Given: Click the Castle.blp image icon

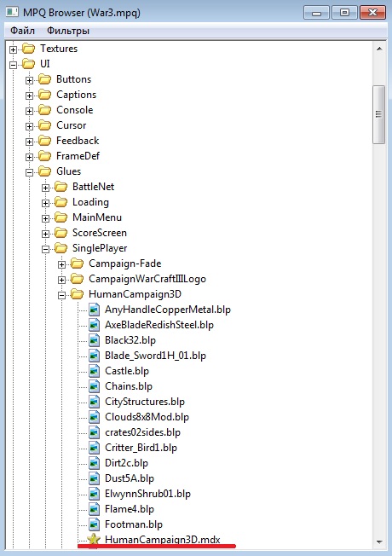Looking at the screenshot, I should point(94,371).
